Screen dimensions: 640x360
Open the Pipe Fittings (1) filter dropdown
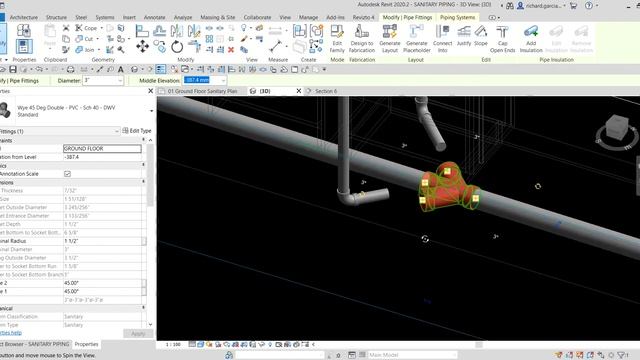(x=116, y=131)
